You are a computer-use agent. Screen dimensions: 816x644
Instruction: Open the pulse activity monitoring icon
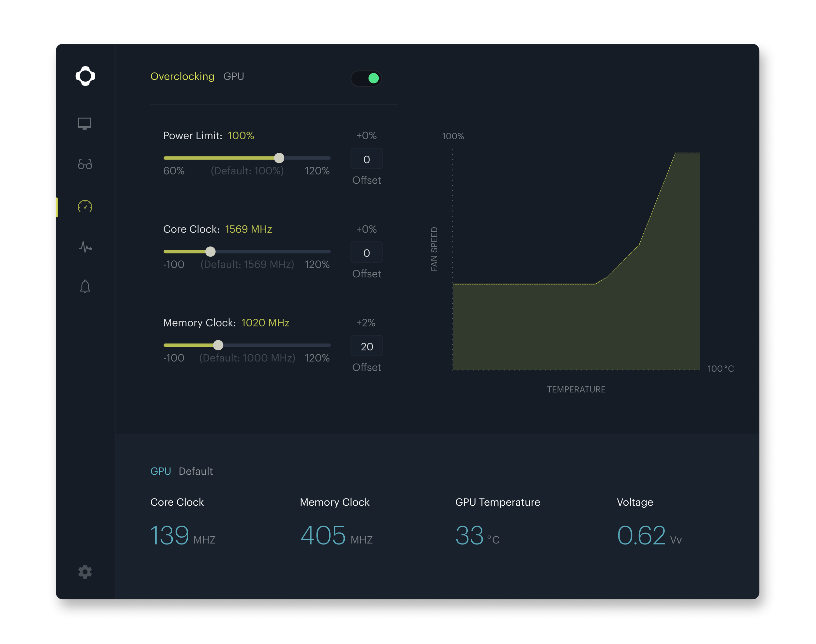(85, 247)
